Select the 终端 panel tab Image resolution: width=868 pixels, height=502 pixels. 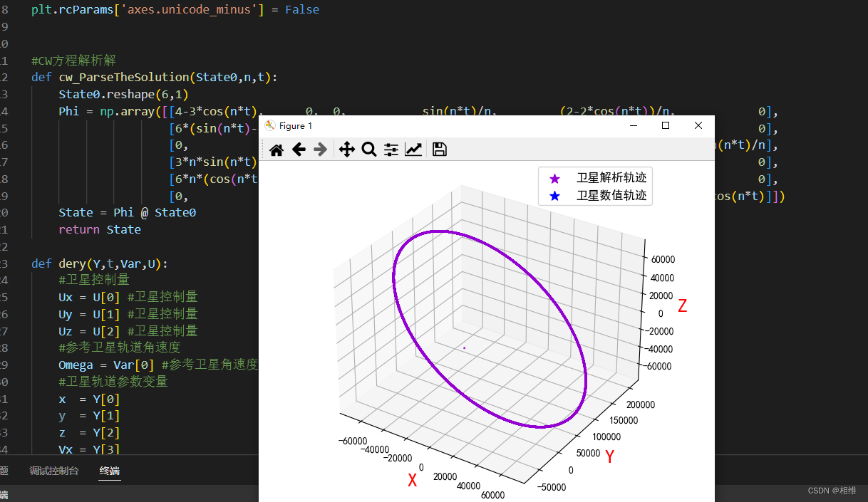point(109,471)
